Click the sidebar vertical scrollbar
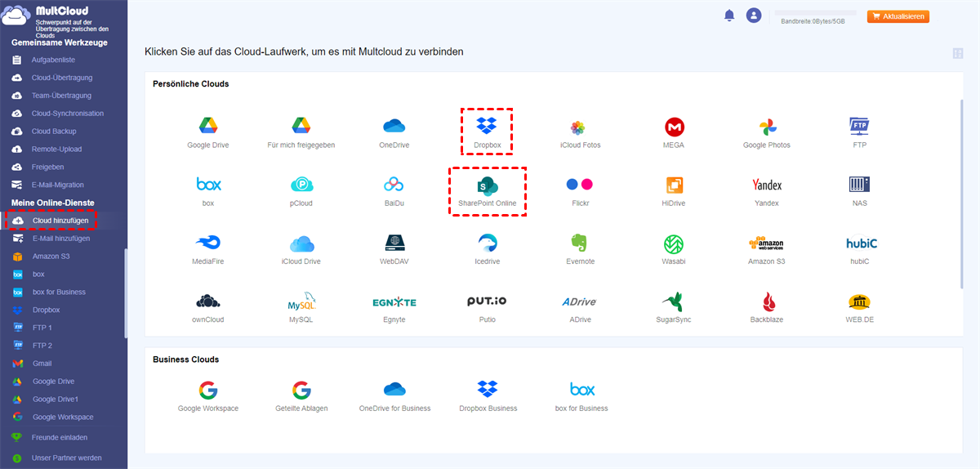Viewport: 980px width, 469px height. point(125,293)
